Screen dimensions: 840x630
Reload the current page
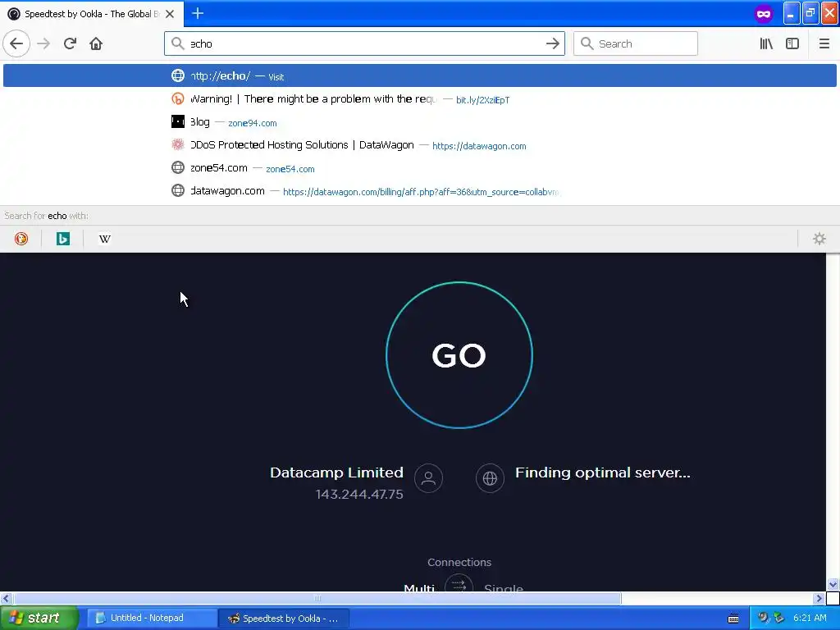click(x=70, y=43)
